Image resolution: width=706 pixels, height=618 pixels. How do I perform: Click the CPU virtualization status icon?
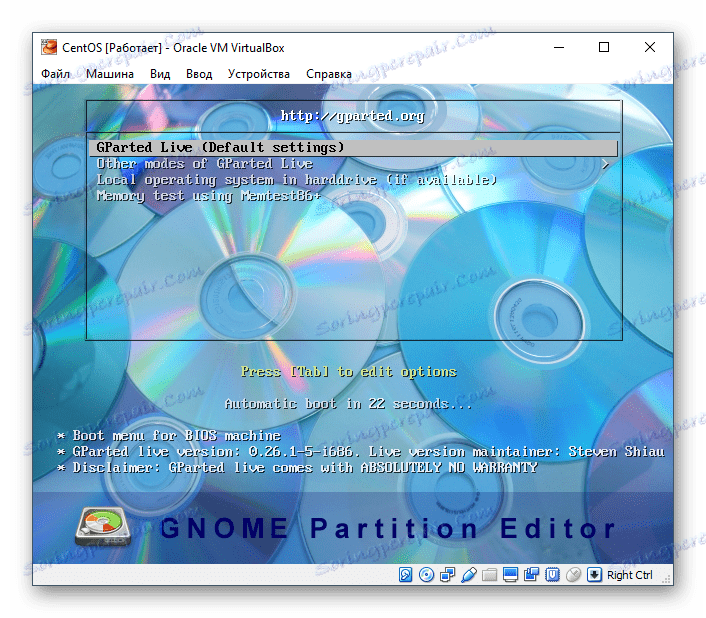coord(552,575)
